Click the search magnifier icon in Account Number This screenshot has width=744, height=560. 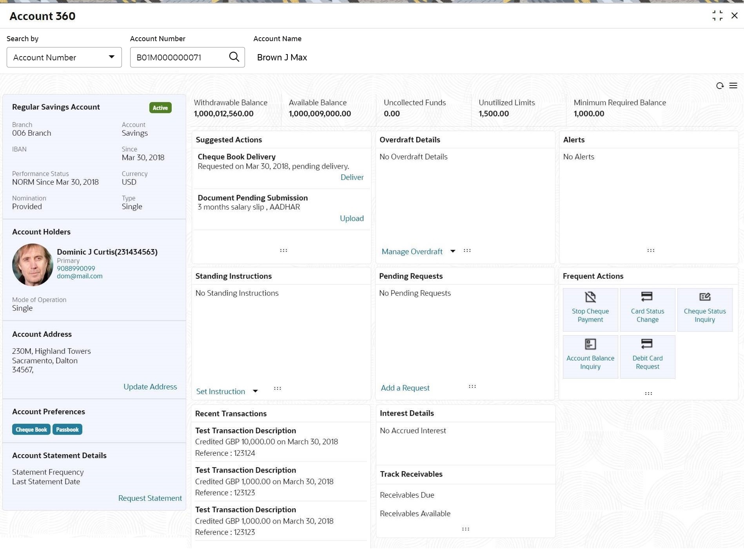click(x=234, y=57)
